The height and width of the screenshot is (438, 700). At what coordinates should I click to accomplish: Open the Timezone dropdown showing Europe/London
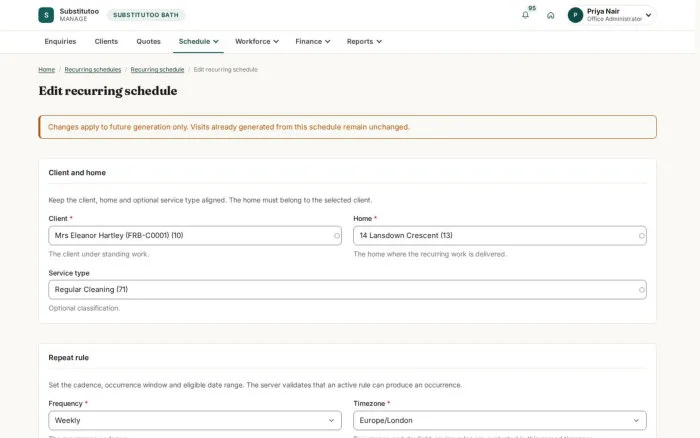coord(500,421)
